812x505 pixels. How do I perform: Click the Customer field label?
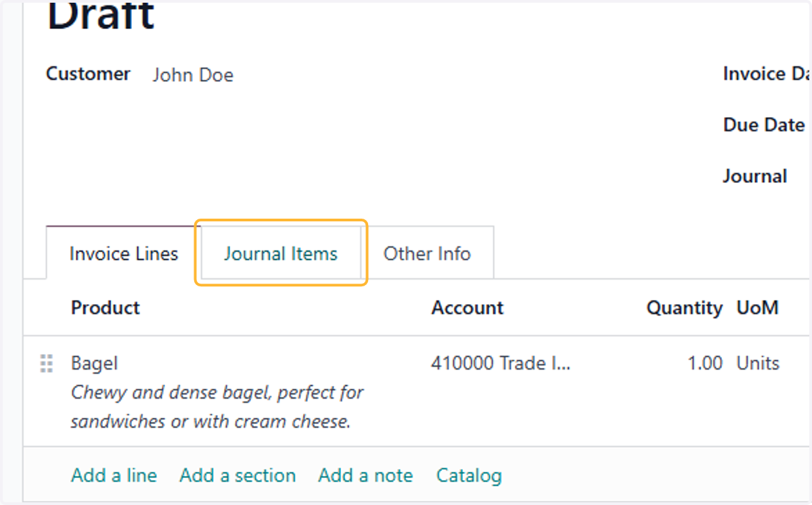(88, 74)
